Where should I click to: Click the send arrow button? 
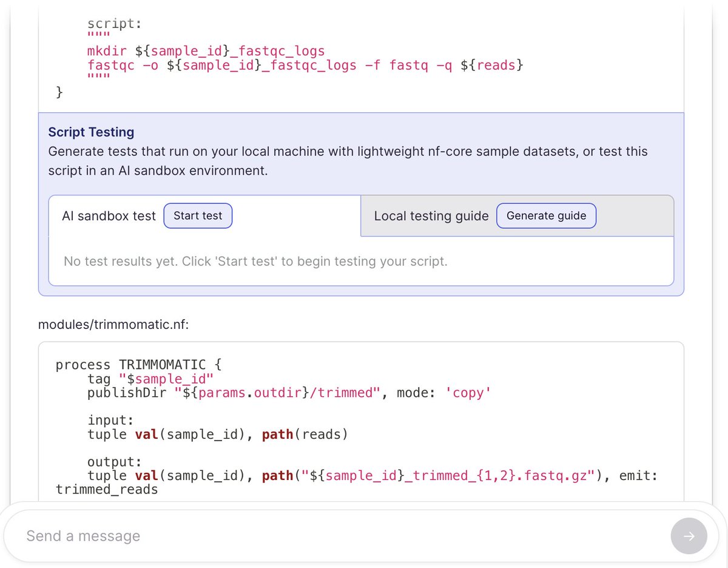pyautogui.click(x=689, y=536)
